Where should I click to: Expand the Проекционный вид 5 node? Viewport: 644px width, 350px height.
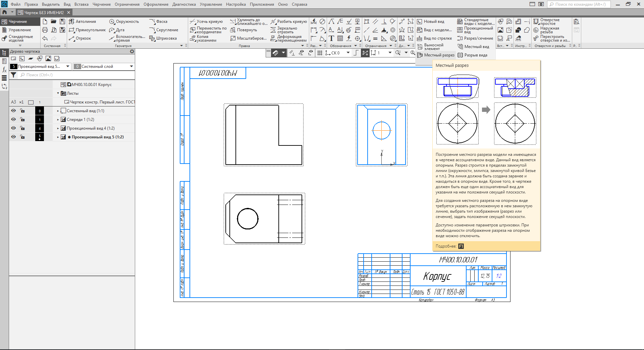(x=58, y=137)
